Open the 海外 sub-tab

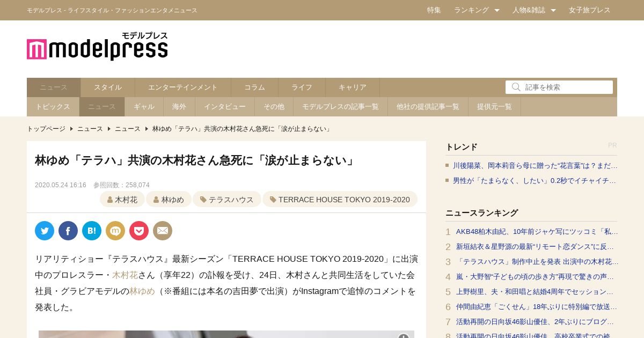(x=179, y=107)
